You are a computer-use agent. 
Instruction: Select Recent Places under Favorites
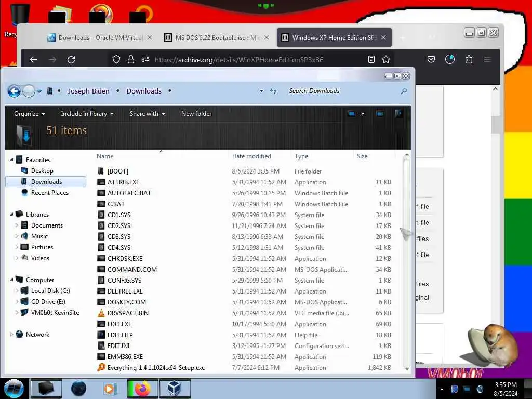[49, 192]
